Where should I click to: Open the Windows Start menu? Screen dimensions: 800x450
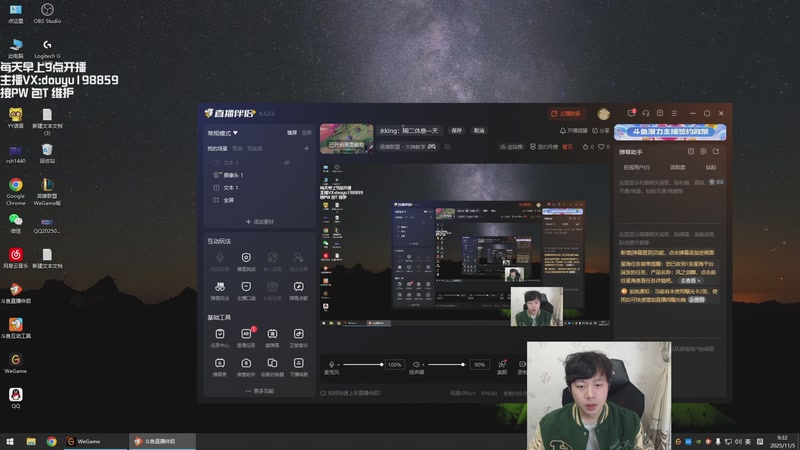point(10,441)
